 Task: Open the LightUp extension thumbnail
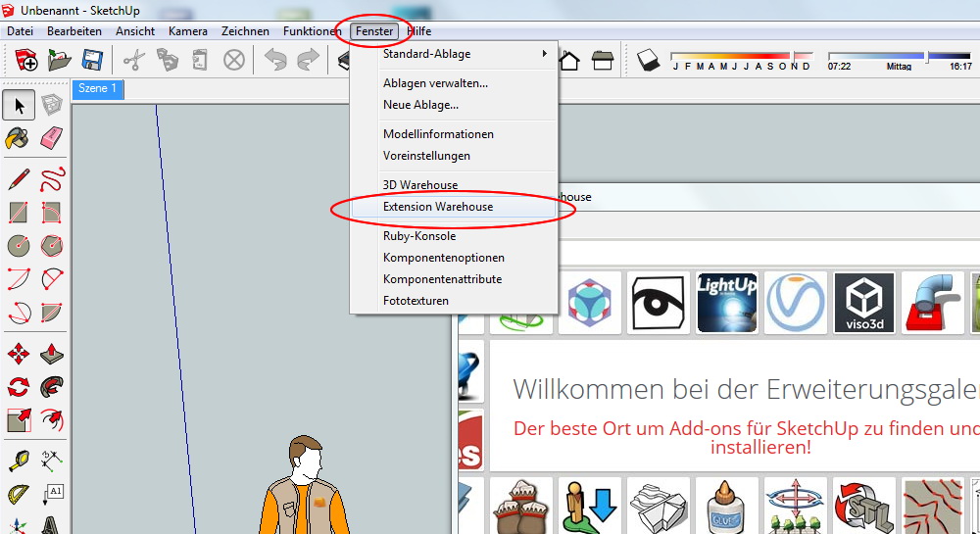coord(726,303)
